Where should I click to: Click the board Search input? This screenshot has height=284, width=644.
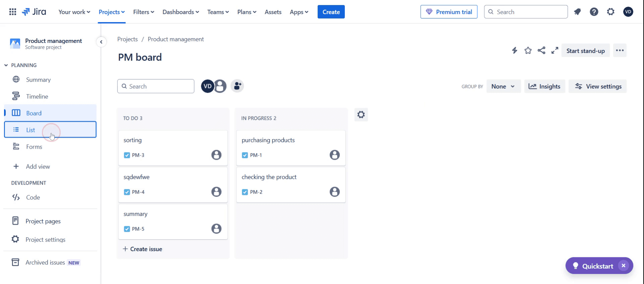point(156,86)
